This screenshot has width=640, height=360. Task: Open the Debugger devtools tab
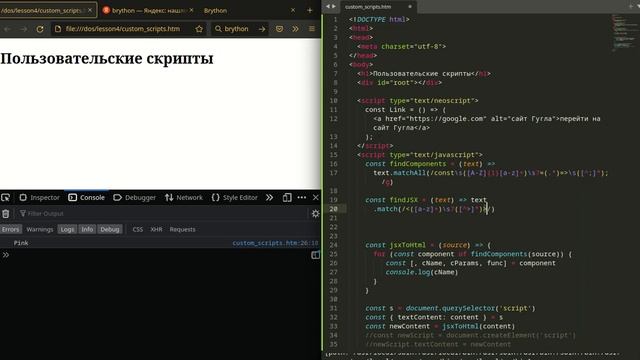[134, 198]
